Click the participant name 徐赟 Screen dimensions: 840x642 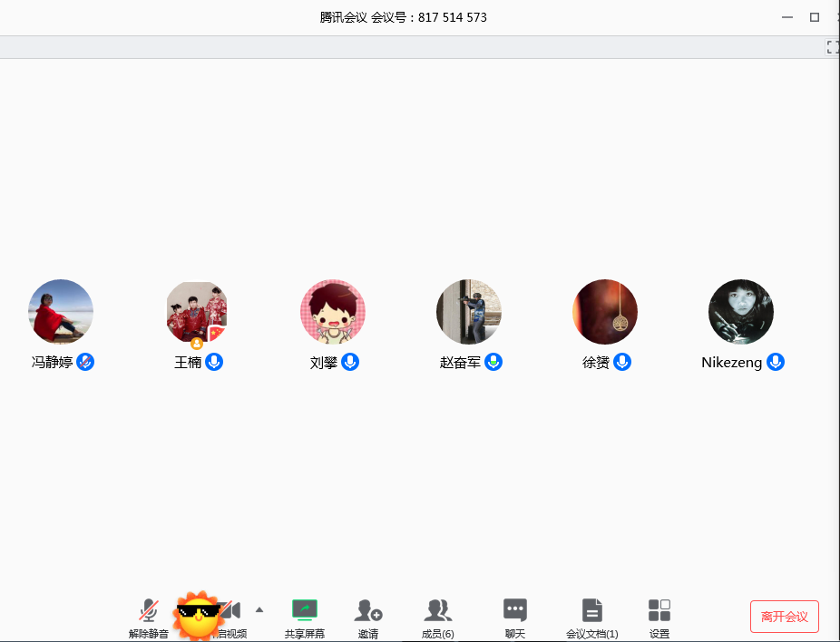pyautogui.click(x=596, y=363)
